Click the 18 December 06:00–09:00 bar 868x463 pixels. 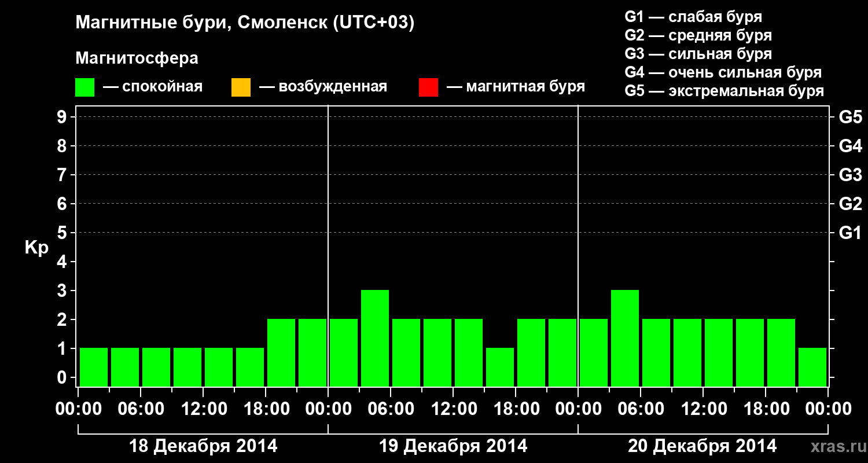pyautogui.click(x=156, y=367)
